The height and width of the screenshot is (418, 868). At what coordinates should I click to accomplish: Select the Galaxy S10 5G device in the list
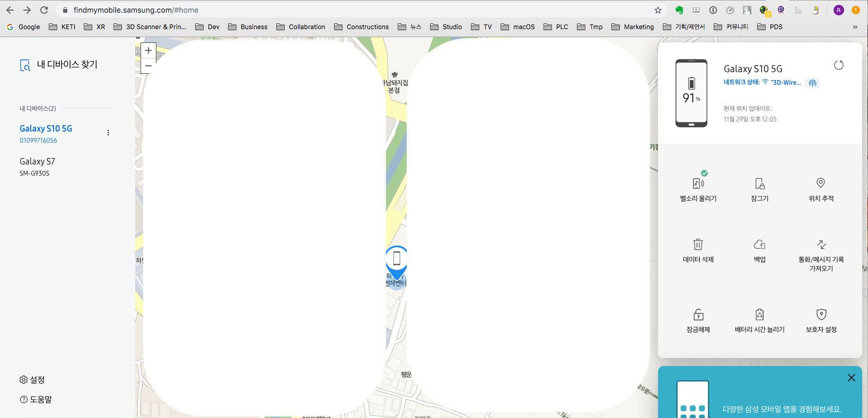click(x=46, y=129)
